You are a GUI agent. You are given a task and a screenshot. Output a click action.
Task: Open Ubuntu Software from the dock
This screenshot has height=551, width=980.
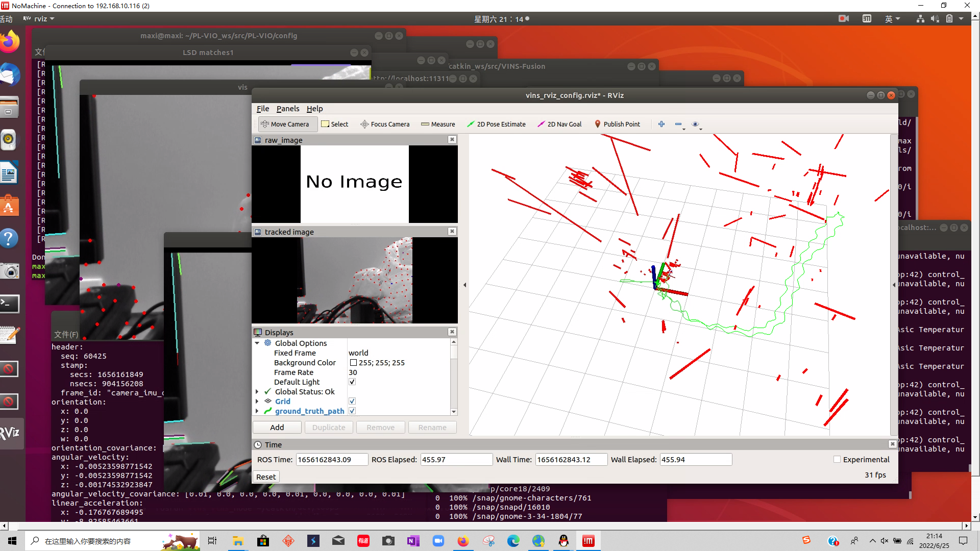[9, 206]
